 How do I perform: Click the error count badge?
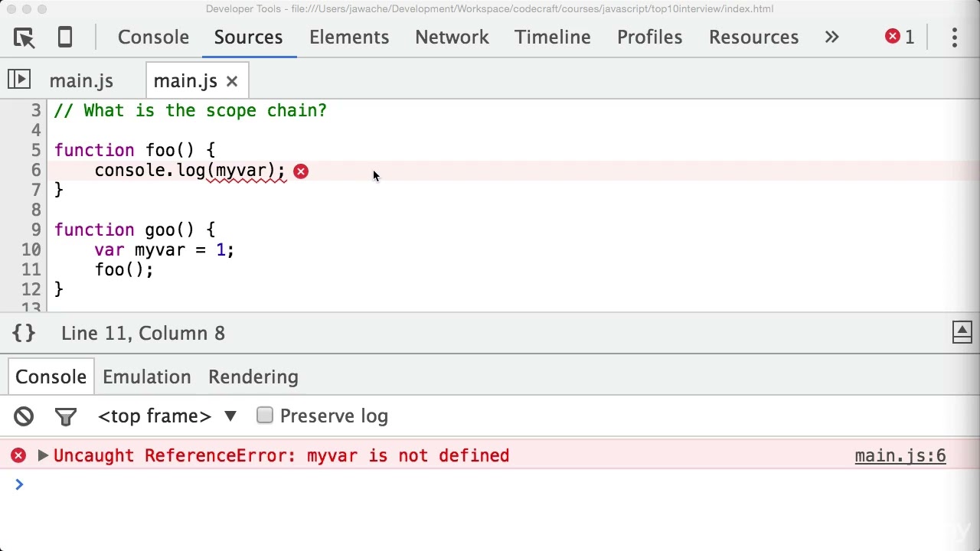tap(900, 37)
